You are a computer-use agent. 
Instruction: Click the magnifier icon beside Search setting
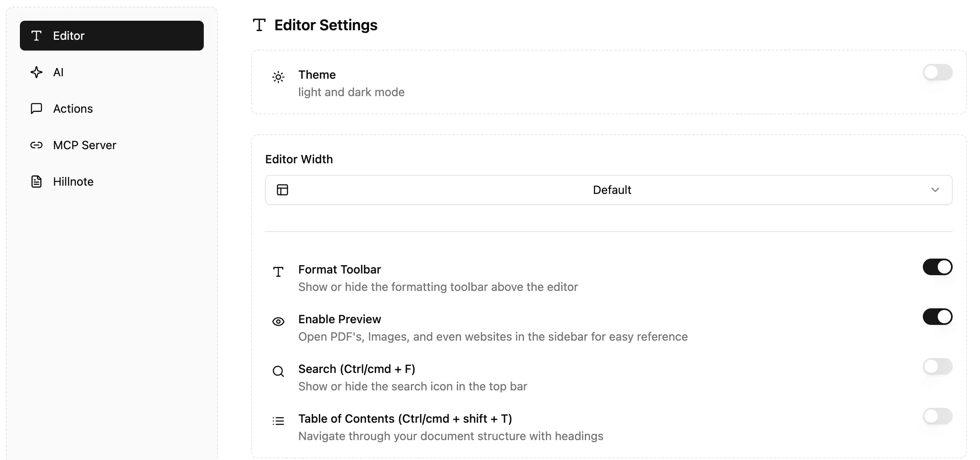click(278, 371)
